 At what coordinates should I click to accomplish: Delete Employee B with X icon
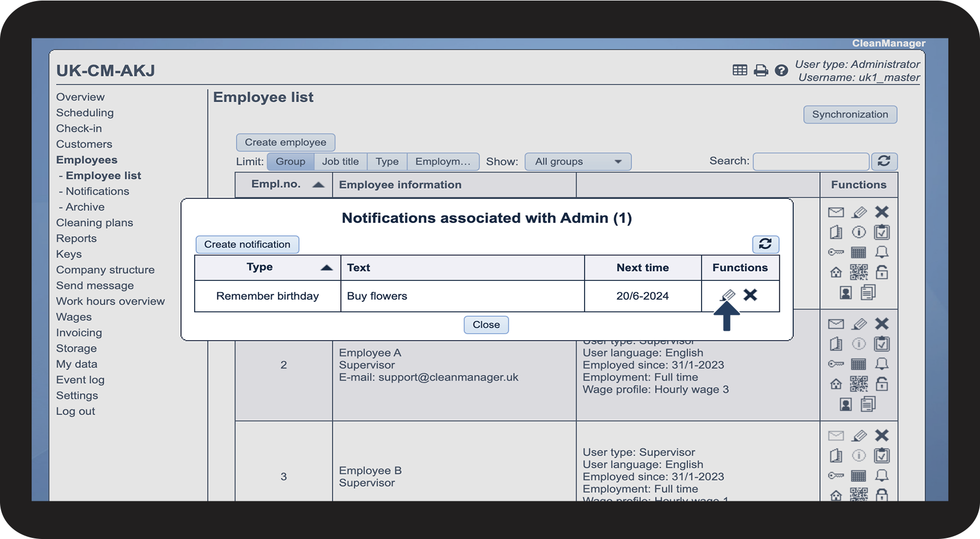click(881, 435)
